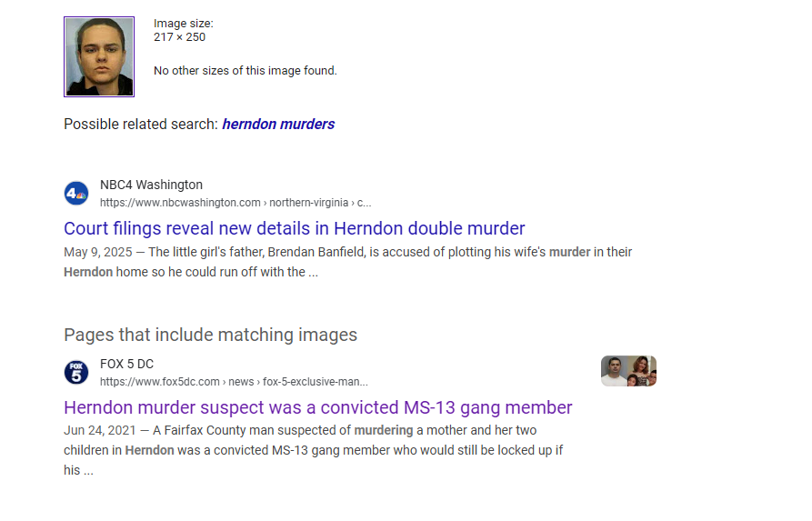This screenshot has height=521, width=812.
Task: Click the NBC4 Washington site name
Action: coord(151,185)
